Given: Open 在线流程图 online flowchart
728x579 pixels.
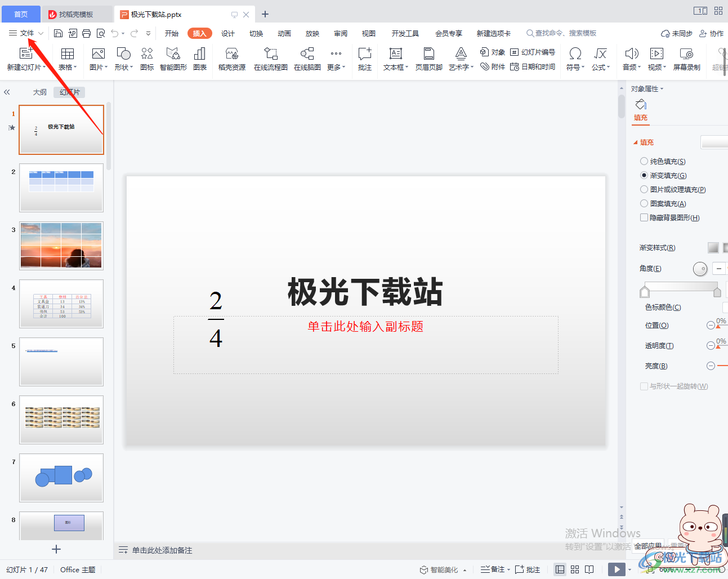Looking at the screenshot, I should (x=271, y=59).
